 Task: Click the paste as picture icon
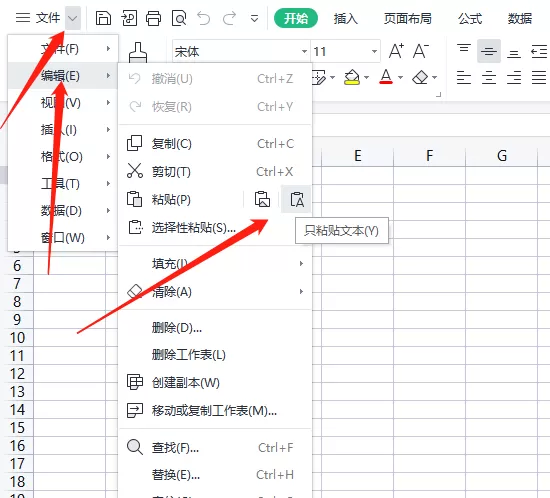tap(262, 200)
